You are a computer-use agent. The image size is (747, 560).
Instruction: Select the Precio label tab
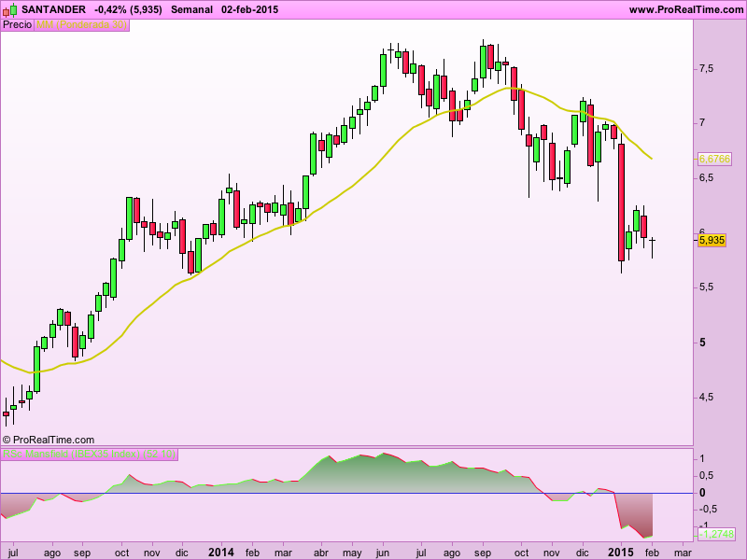(18, 25)
